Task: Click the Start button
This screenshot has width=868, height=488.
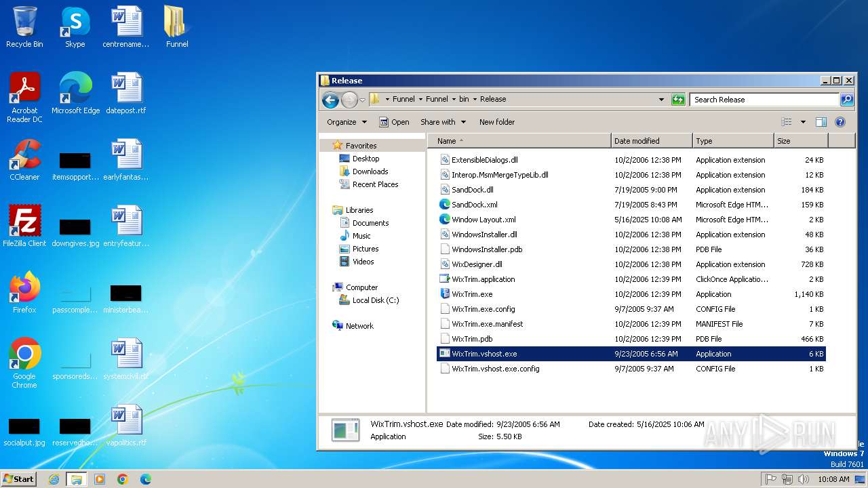Action: point(19,479)
